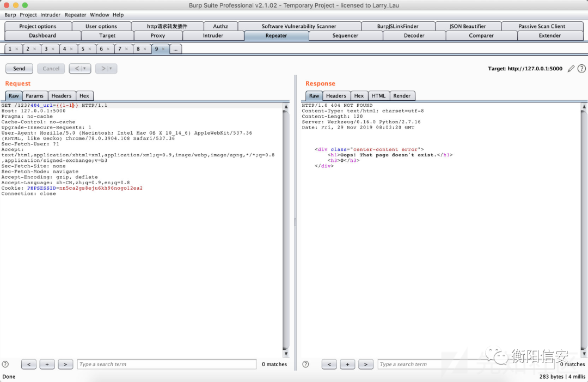
Task: Open the Window menu
Action: point(100,15)
